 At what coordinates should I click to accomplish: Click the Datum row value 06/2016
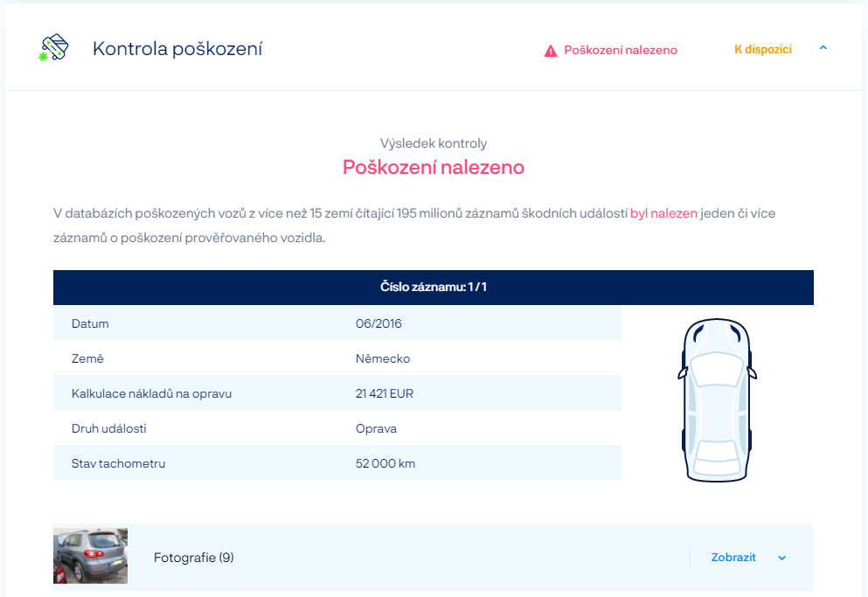pyautogui.click(x=378, y=323)
